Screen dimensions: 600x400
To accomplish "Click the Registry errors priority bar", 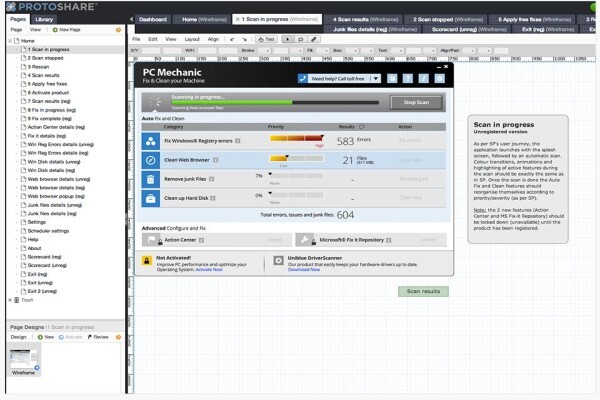I will coord(297,138).
